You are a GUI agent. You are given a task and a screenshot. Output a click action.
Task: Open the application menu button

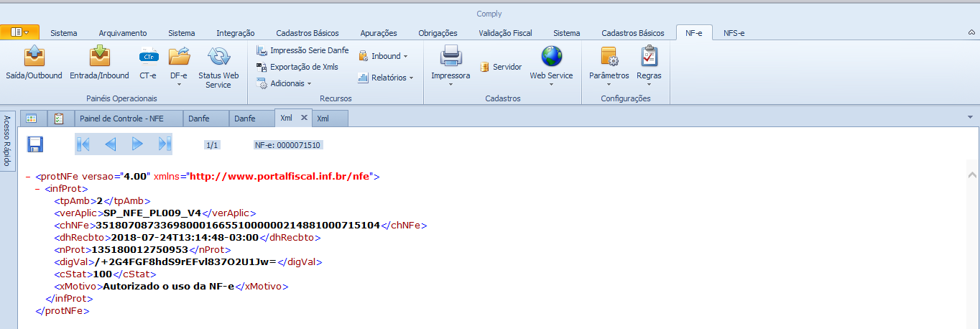pos(19,32)
